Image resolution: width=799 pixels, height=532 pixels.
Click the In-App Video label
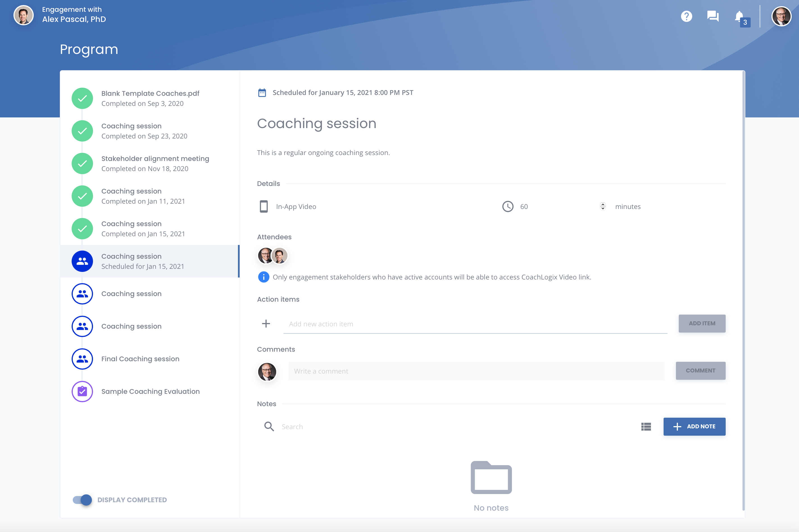[296, 206]
